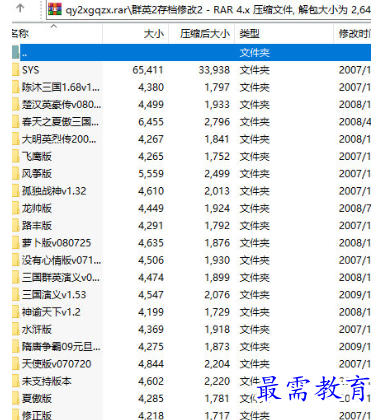Click folder icon for 春天之夏傲三国...
Screen dimensions: 378x420
point(16,122)
